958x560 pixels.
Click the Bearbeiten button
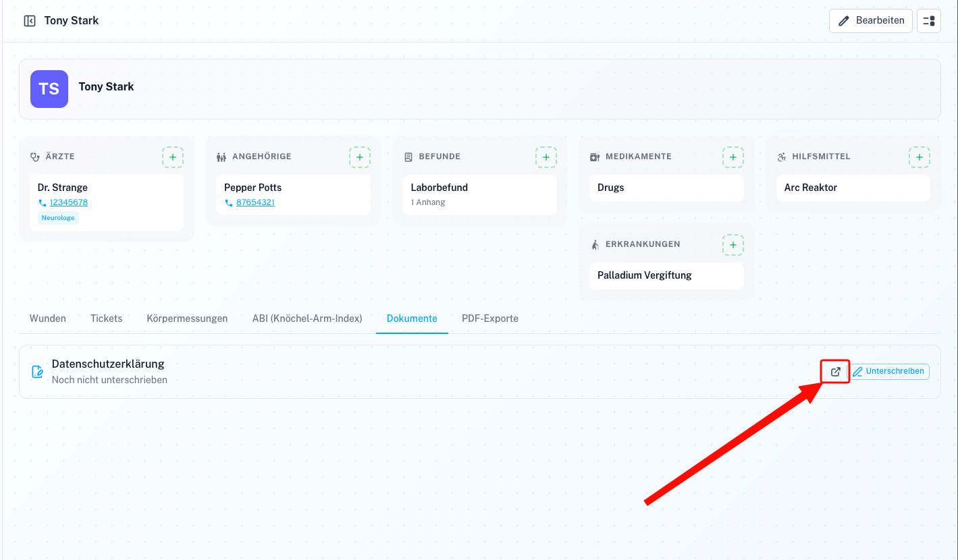coord(871,21)
